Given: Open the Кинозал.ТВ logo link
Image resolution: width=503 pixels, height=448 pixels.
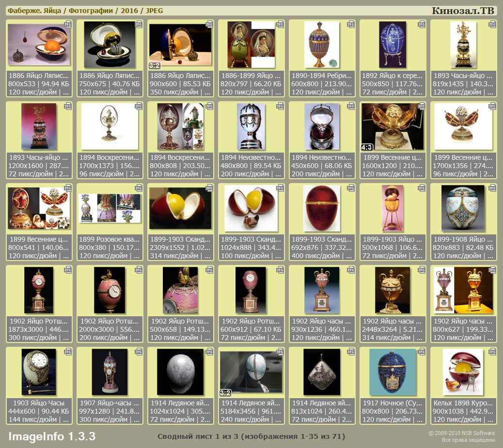Looking at the screenshot, I should [463, 11].
